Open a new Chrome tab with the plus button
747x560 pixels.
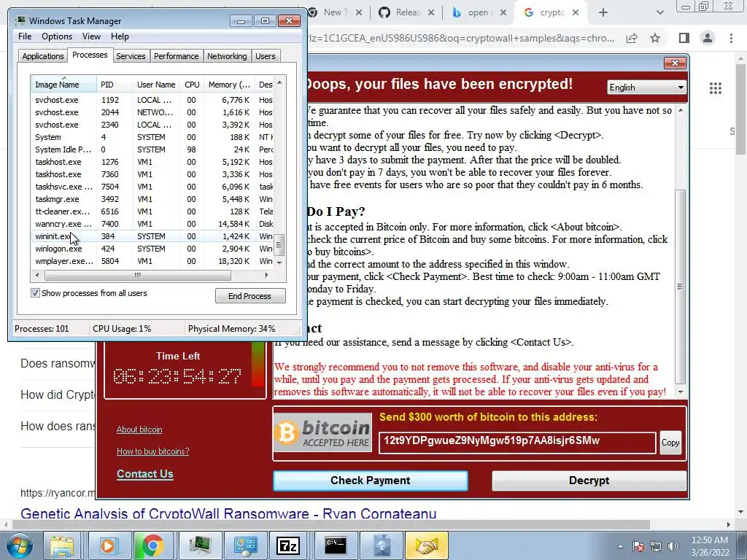coord(603,13)
